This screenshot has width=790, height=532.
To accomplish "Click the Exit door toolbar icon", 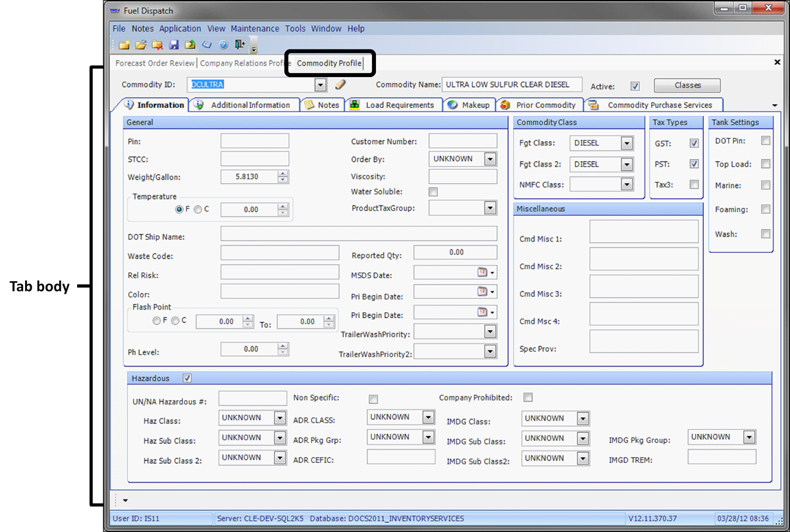I will (240, 45).
